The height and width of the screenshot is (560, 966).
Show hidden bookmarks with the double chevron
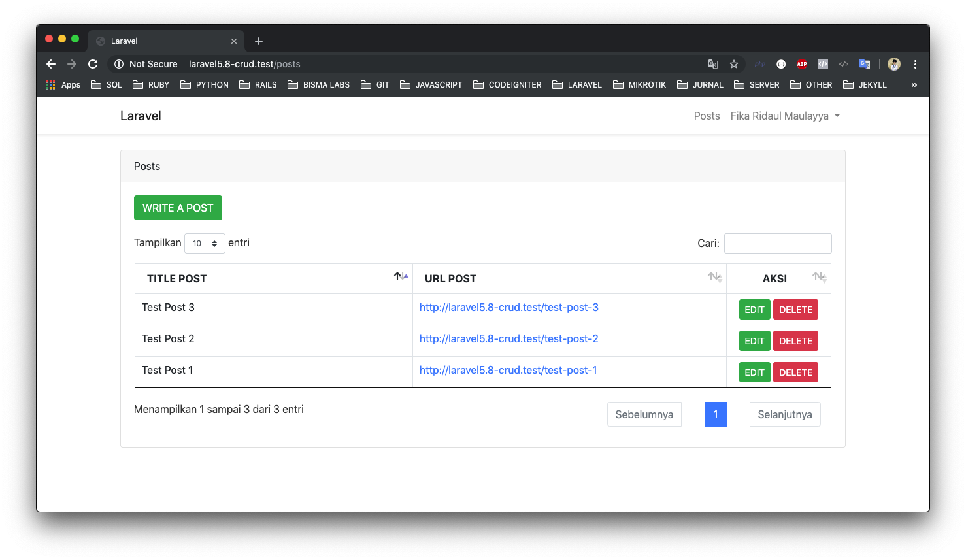point(914,85)
